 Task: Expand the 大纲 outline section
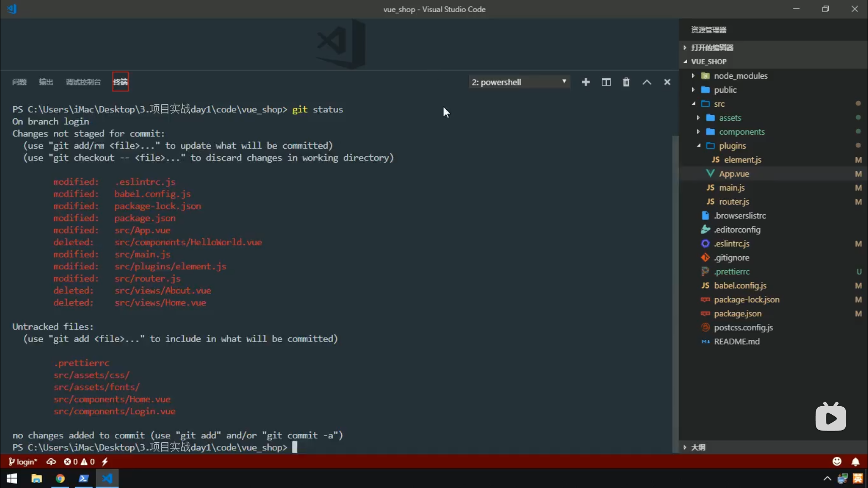point(773,447)
